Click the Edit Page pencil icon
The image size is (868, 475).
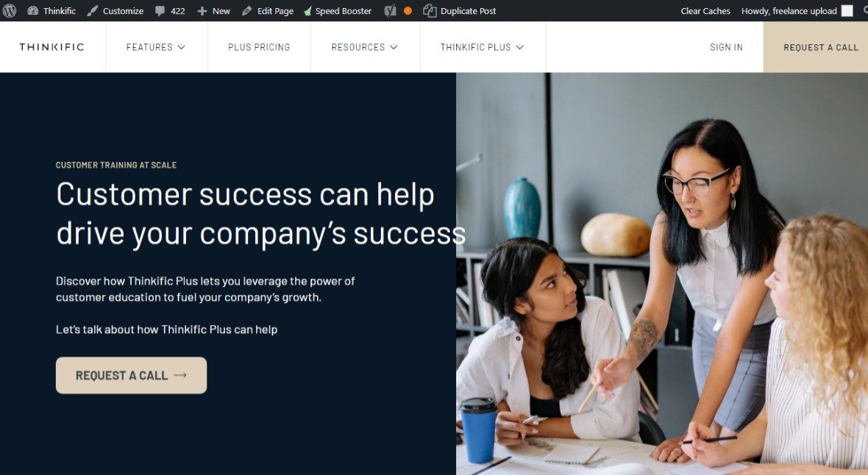pos(247,10)
